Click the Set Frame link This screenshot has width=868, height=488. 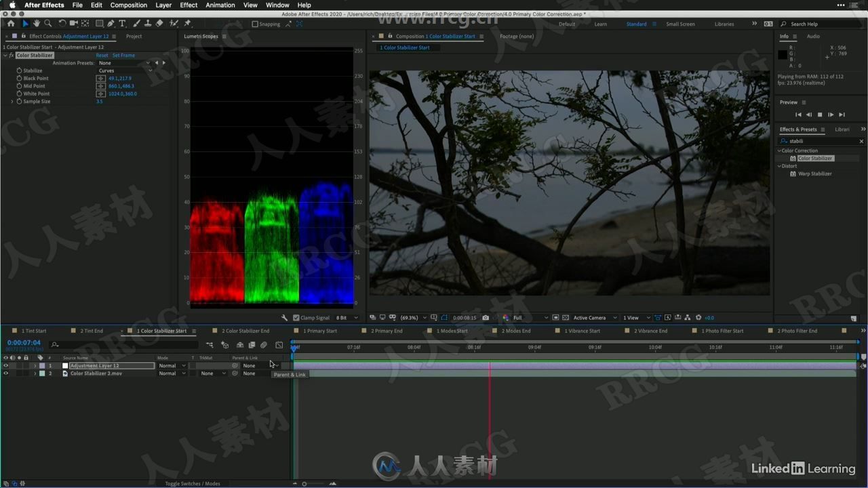pyautogui.click(x=123, y=56)
